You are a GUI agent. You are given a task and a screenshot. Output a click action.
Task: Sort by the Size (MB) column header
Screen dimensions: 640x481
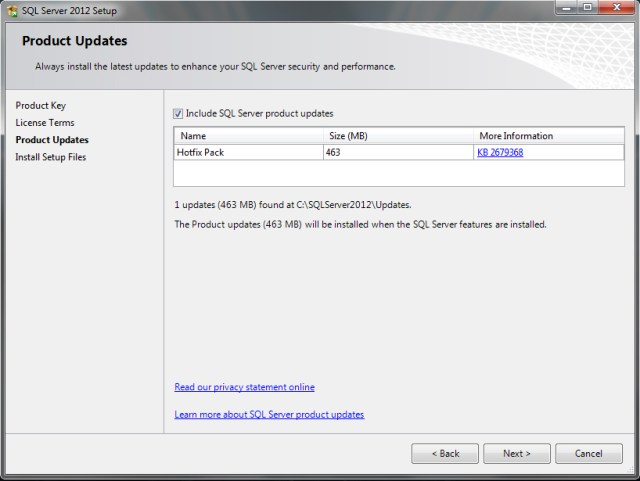pos(398,136)
